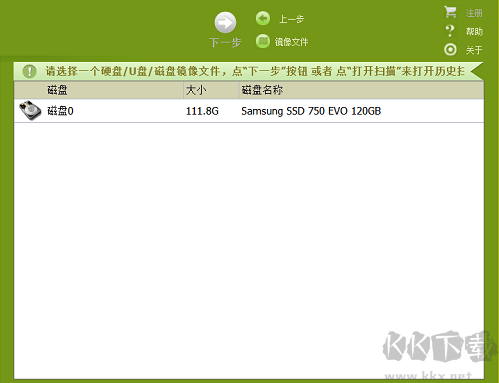Click the 磁盘 column header

pyautogui.click(x=99, y=90)
